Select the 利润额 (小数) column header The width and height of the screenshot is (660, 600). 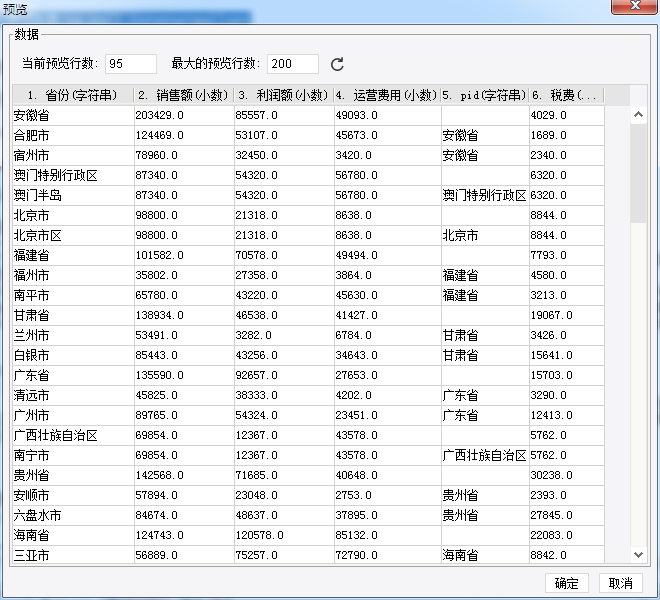(284, 95)
